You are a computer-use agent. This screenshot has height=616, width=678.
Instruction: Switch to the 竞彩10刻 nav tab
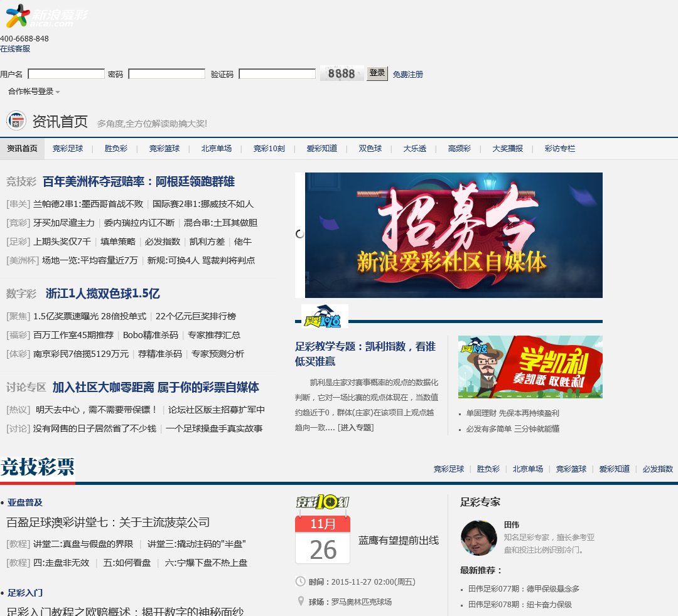pyautogui.click(x=269, y=149)
